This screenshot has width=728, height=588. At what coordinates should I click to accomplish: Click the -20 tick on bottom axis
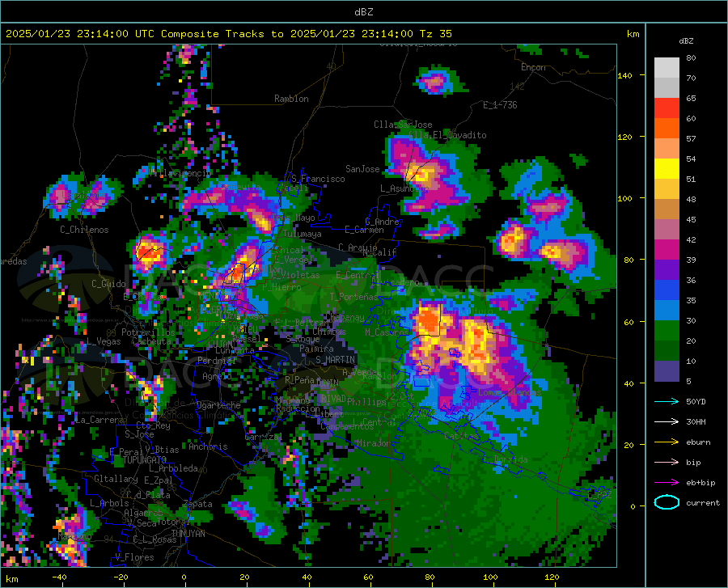pos(121,577)
